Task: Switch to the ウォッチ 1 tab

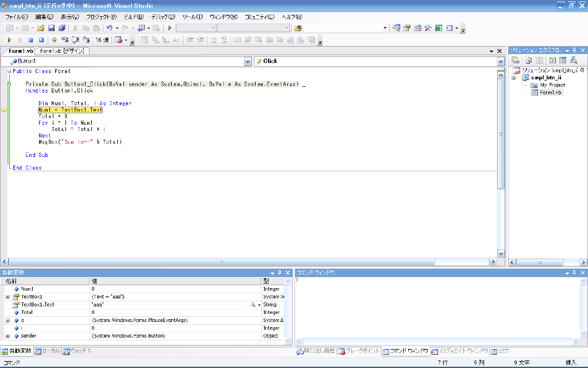Action: coord(77,351)
